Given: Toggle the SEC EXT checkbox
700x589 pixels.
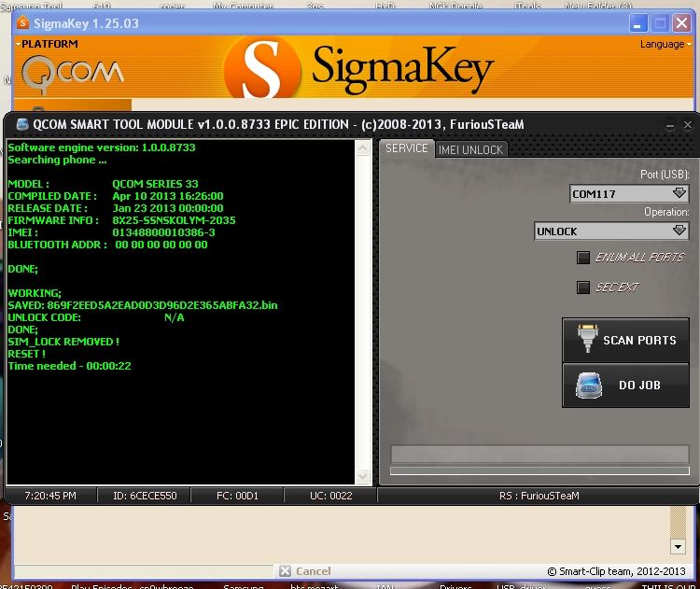Looking at the screenshot, I should (x=583, y=287).
